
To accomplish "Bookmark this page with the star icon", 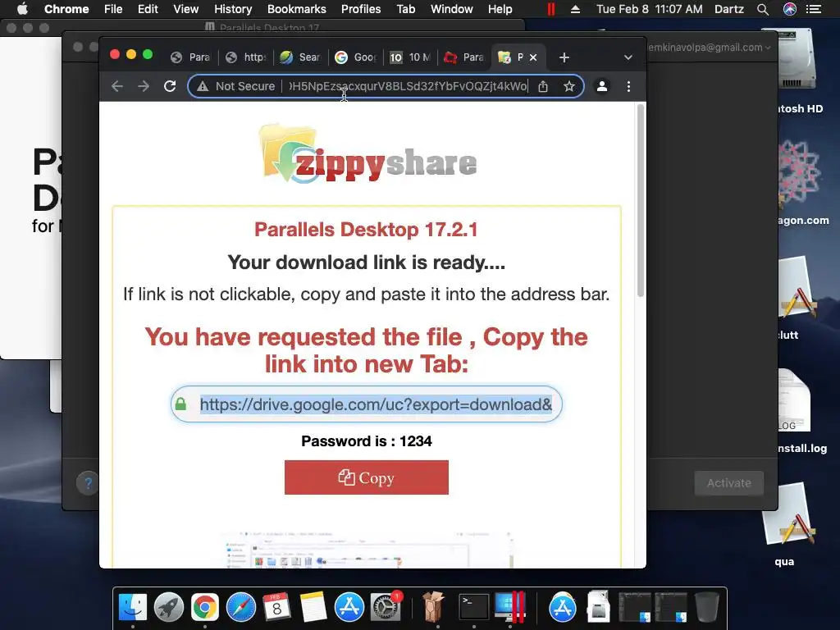I will click(569, 86).
